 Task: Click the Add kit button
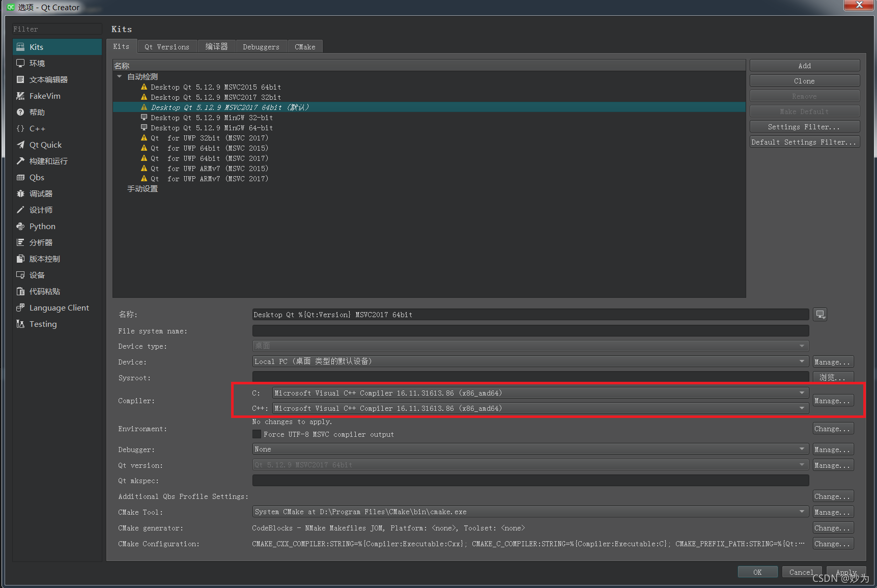(x=805, y=66)
